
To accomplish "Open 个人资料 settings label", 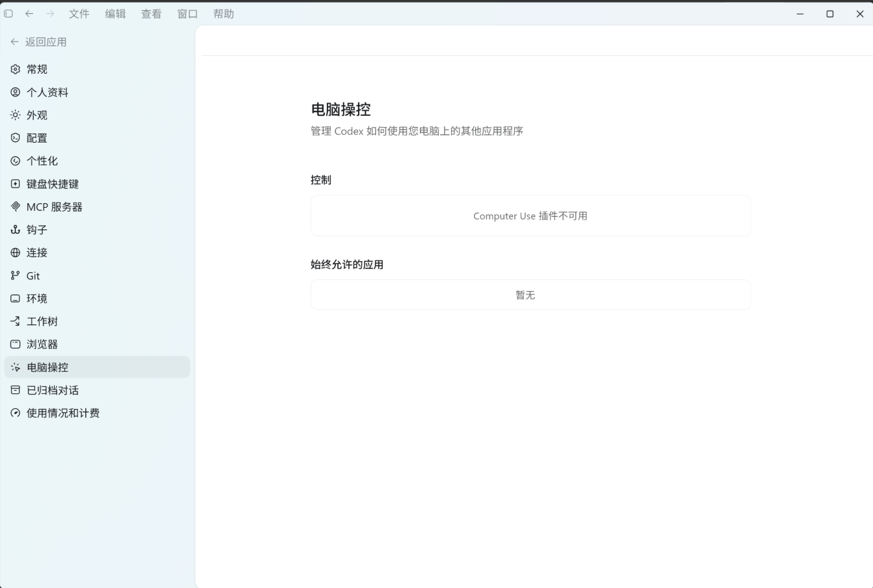I will pyautogui.click(x=48, y=92).
